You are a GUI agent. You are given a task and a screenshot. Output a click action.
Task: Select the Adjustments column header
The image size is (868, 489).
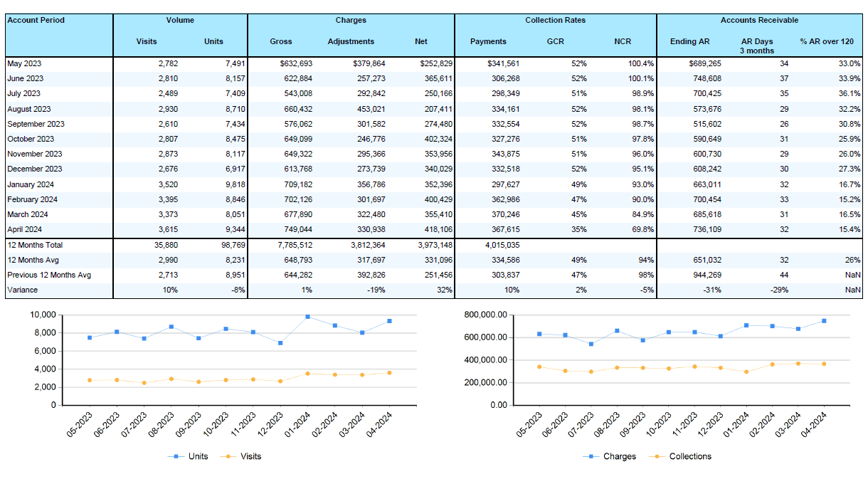coord(351,41)
